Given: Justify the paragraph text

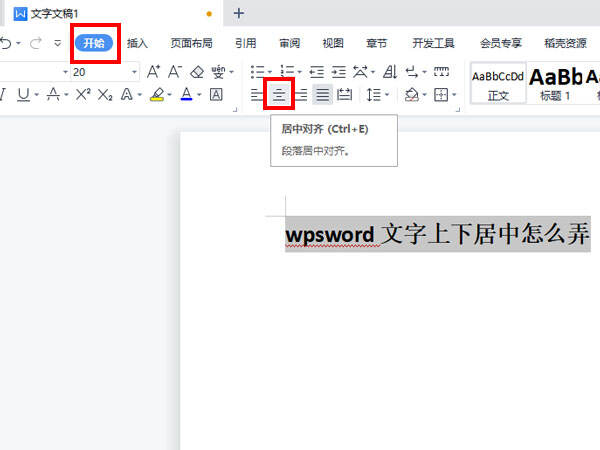Looking at the screenshot, I should click(x=323, y=95).
